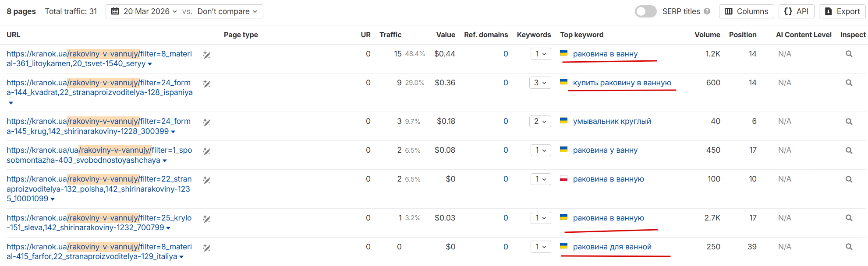Open the 'купить раковину в ванную' keyword link
This screenshot has width=868, height=266.
click(622, 83)
